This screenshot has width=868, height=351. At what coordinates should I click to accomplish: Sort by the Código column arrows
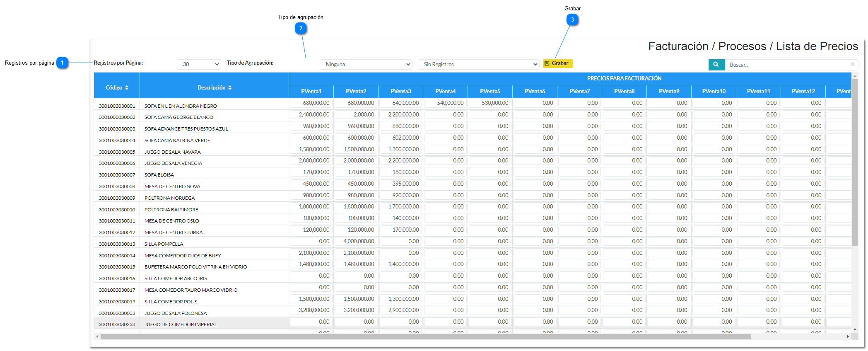127,88
